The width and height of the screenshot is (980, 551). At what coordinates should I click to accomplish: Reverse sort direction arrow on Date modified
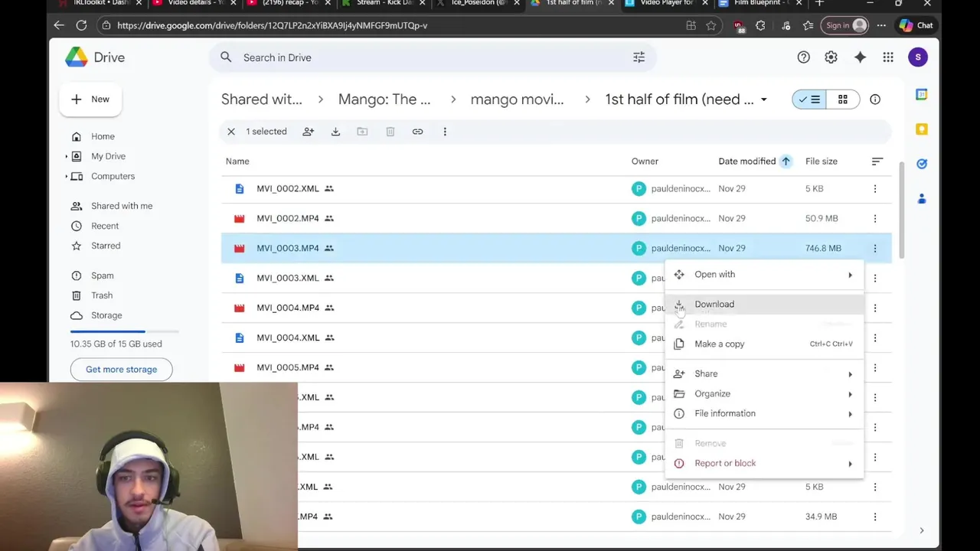(x=786, y=161)
